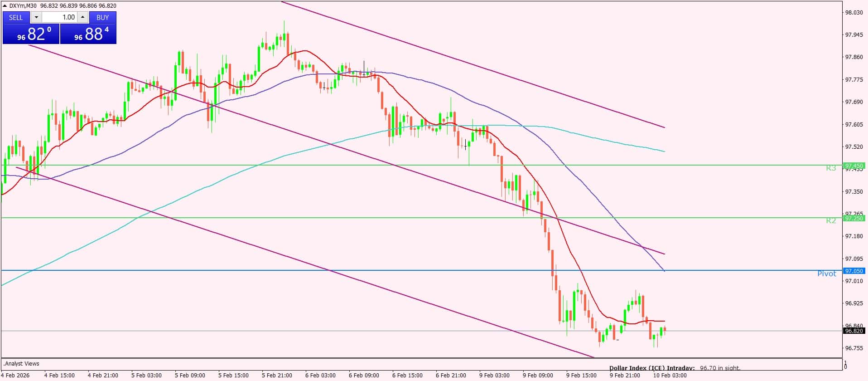Select the R3 resistance level label
Image resolution: width=868 pixels, height=381 pixels.
point(830,168)
